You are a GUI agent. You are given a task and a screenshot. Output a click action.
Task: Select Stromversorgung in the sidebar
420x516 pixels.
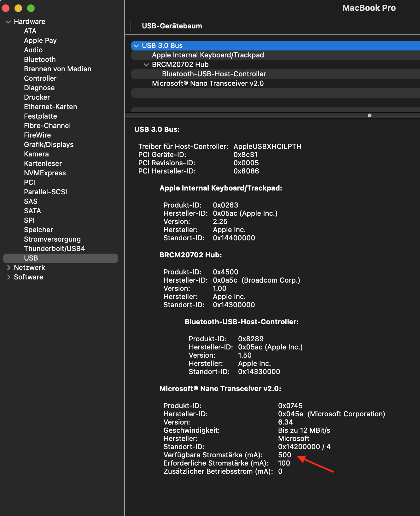point(52,239)
